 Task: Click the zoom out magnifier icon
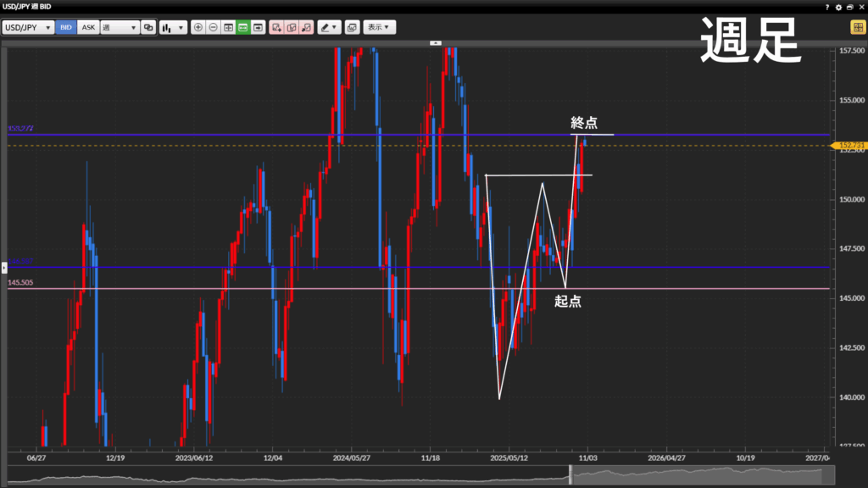[213, 27]
